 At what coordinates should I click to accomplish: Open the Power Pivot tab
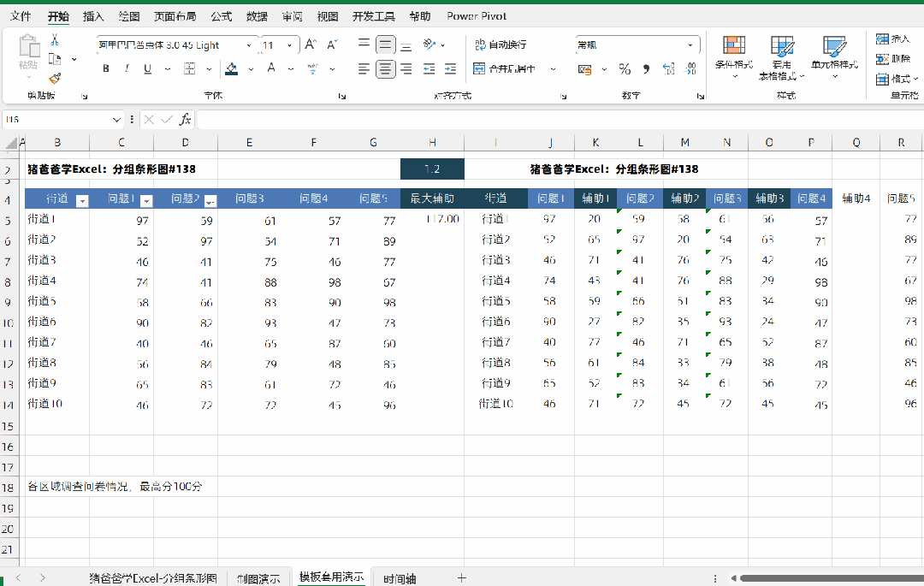477,16
